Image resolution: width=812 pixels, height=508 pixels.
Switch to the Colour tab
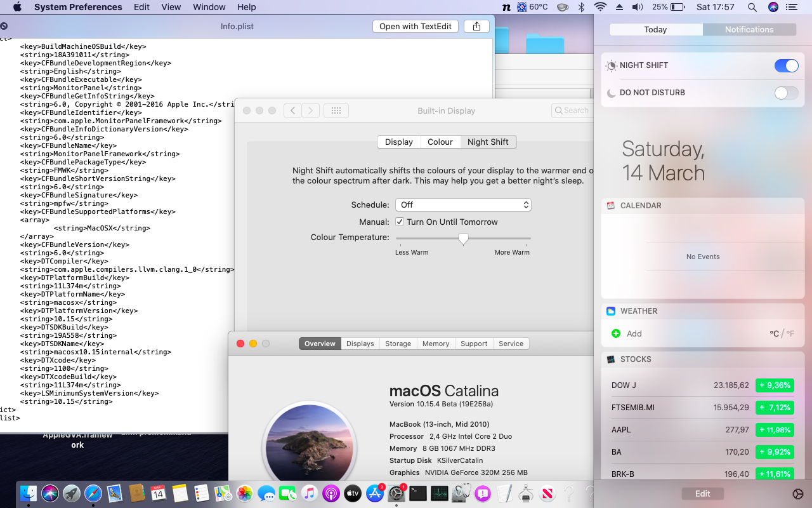[x=440, y=142]
